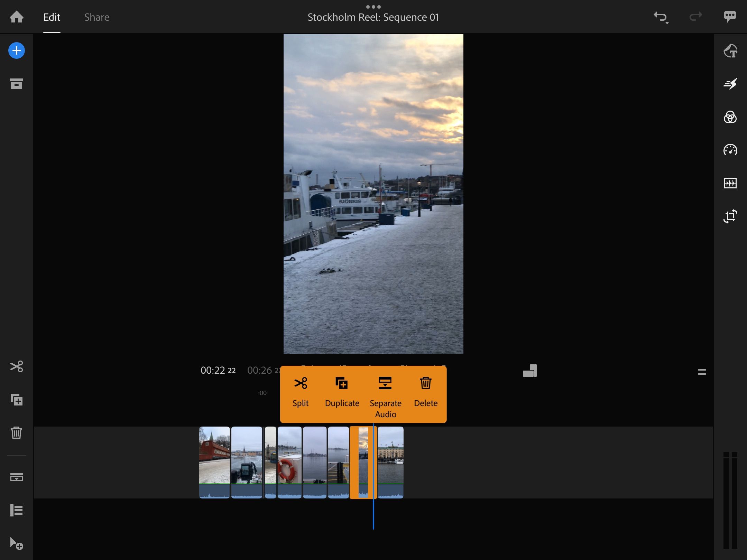Click the scissors split tool in left sidebar

click(16, 366)
